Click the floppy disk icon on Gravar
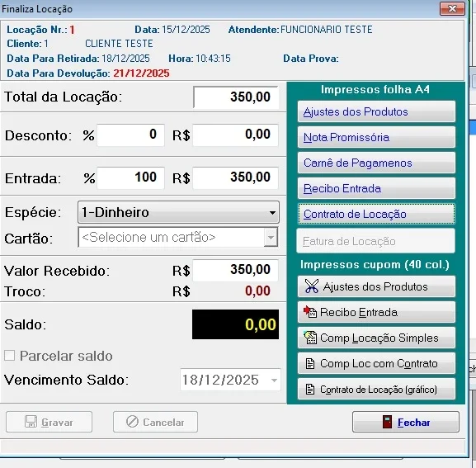 [x=31, y=422]
